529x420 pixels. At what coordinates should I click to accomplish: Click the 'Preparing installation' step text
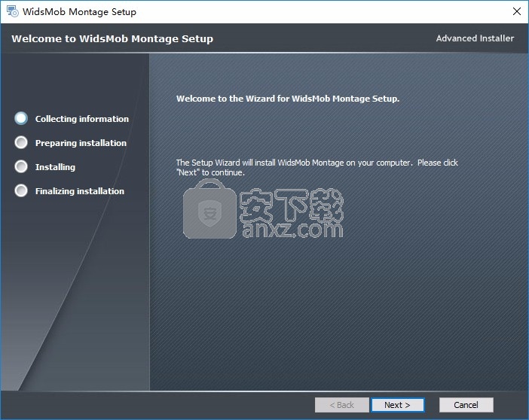point(81,143)
